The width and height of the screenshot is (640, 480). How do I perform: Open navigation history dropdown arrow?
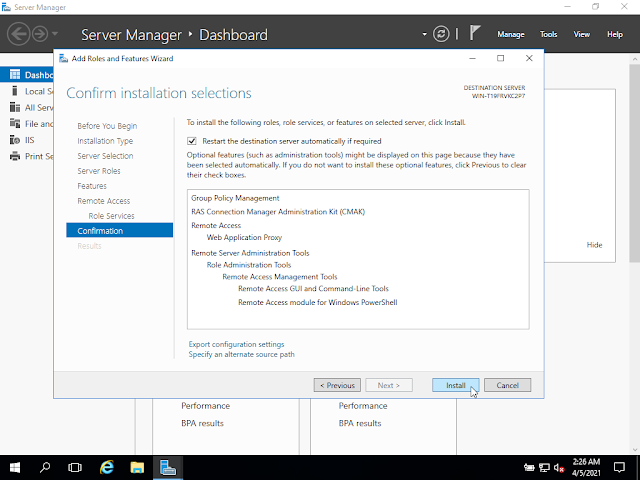tap(55, 34)
